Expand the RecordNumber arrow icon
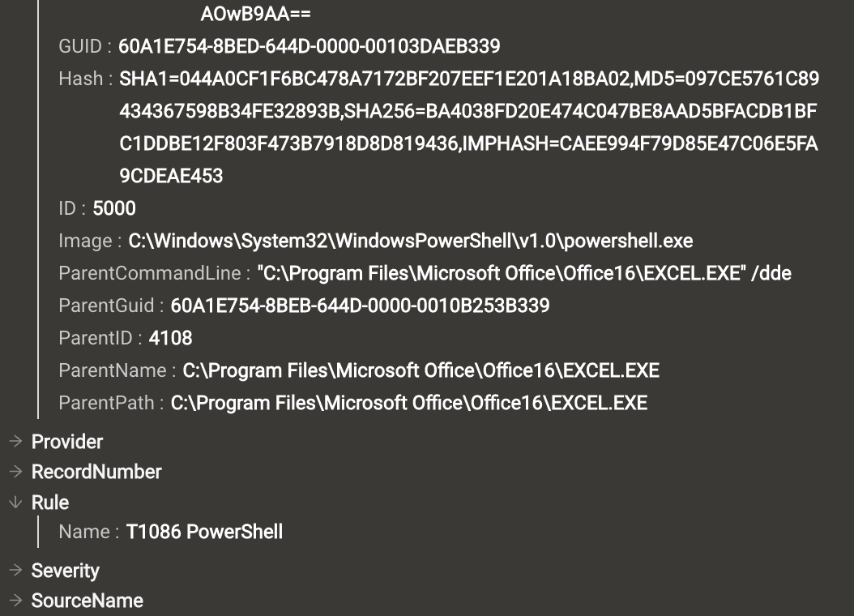Viewport: 854px width, 616px height. 15,471
